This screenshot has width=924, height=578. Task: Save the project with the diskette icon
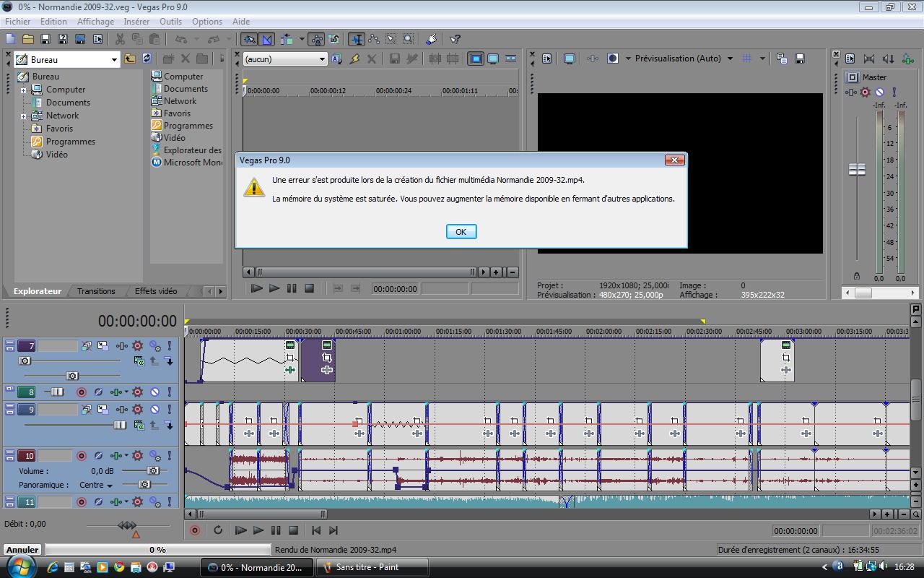tap(45, 39)
